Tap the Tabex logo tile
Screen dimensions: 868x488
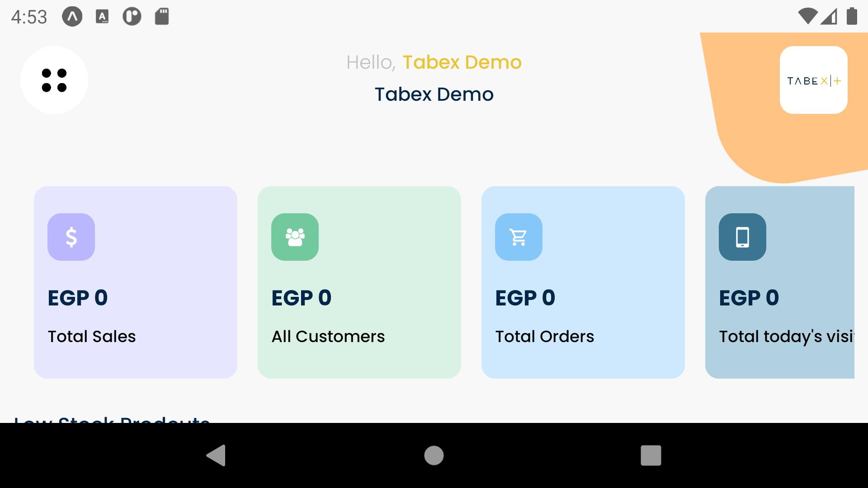tap(813, 80)
